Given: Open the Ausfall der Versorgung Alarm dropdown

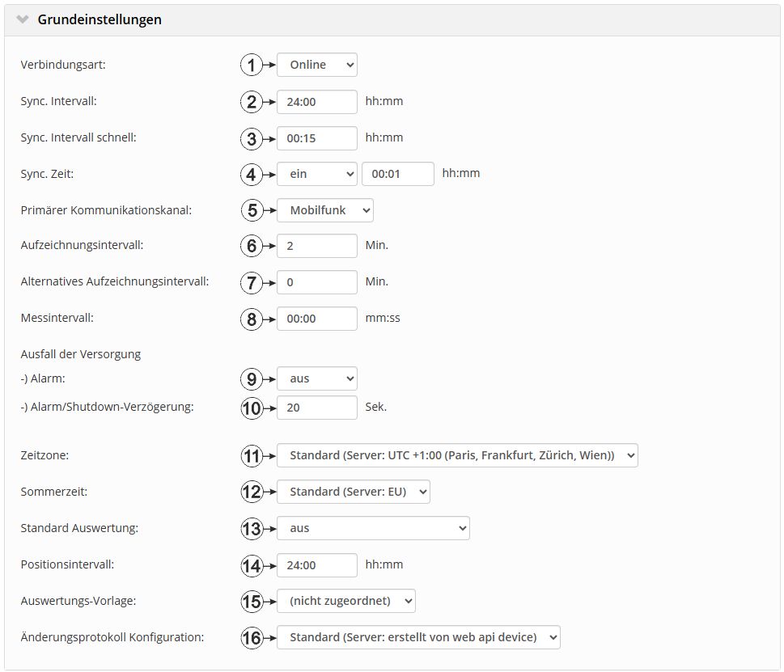Looking at the screenshot, I should coord(316,378).
